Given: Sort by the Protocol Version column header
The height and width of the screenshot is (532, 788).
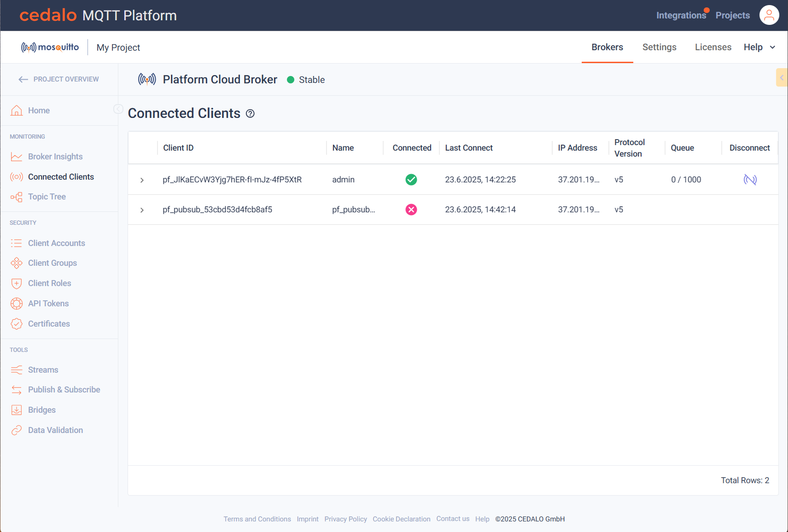Looking at the screenshot, I should click(x=629, y=148).
